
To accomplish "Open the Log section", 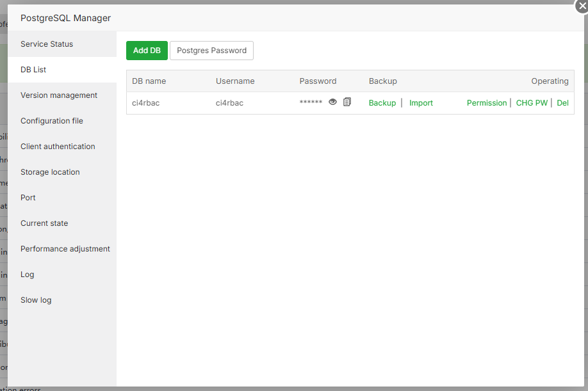I will 62,274.
